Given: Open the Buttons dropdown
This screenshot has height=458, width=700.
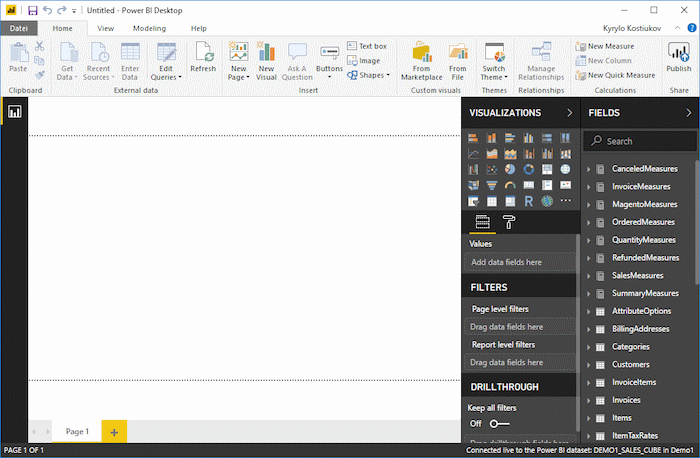Looking at the screenshot, I should coord(329,62).
